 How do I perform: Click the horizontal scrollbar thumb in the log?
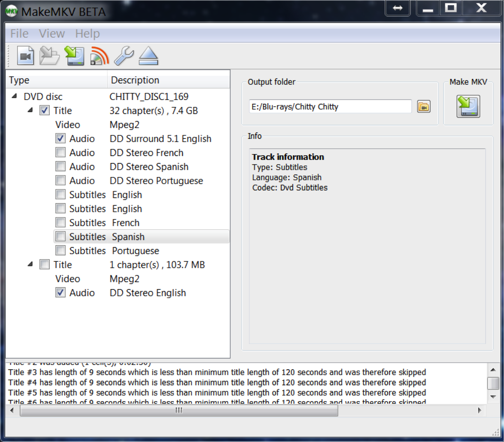coord(179,410)
